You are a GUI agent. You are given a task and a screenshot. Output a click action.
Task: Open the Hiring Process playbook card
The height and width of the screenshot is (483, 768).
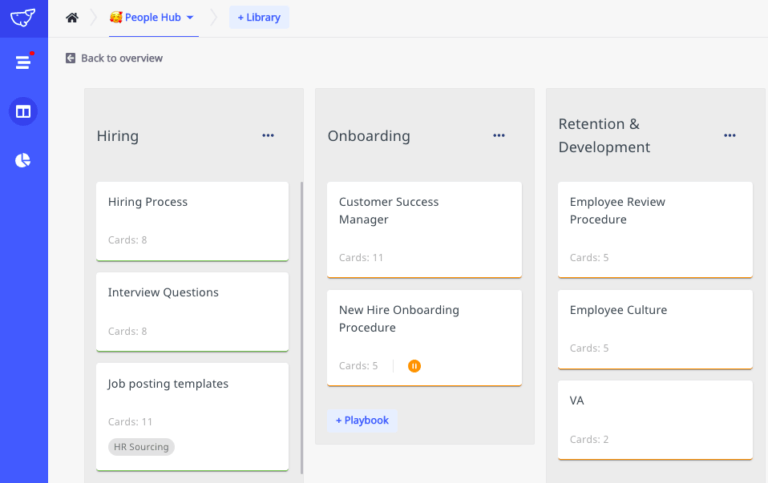pyautogui.click(x=192, y=220)
